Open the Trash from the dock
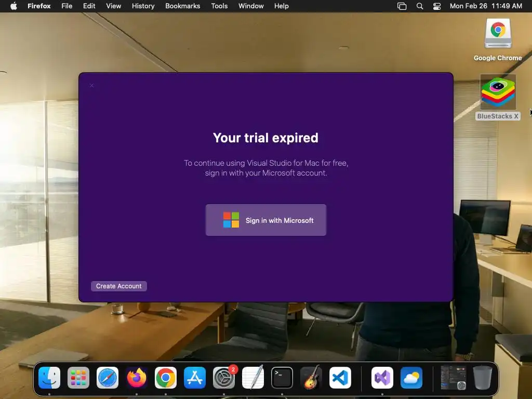 [x=483, y=378]
